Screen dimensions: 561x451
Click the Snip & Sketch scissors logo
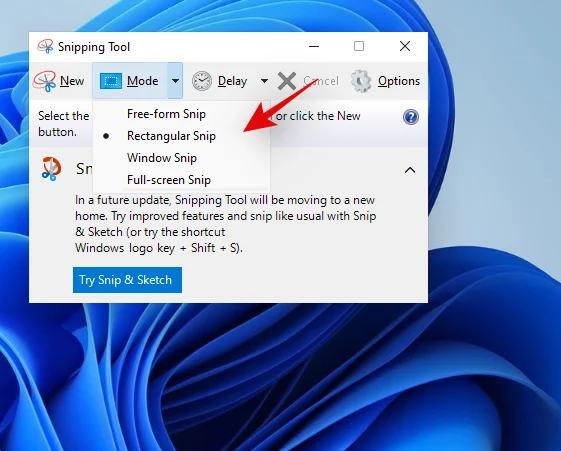point(52,169)
